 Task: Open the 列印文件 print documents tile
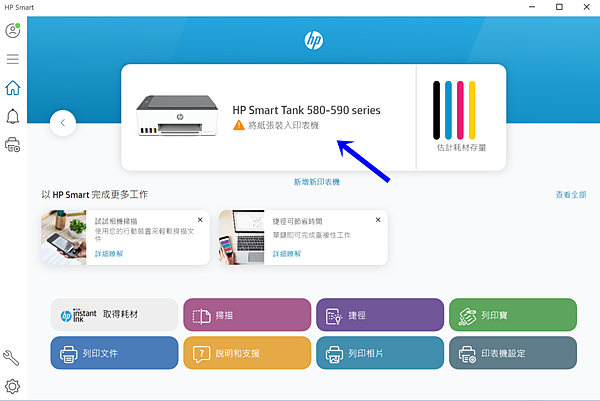point(114,353)
